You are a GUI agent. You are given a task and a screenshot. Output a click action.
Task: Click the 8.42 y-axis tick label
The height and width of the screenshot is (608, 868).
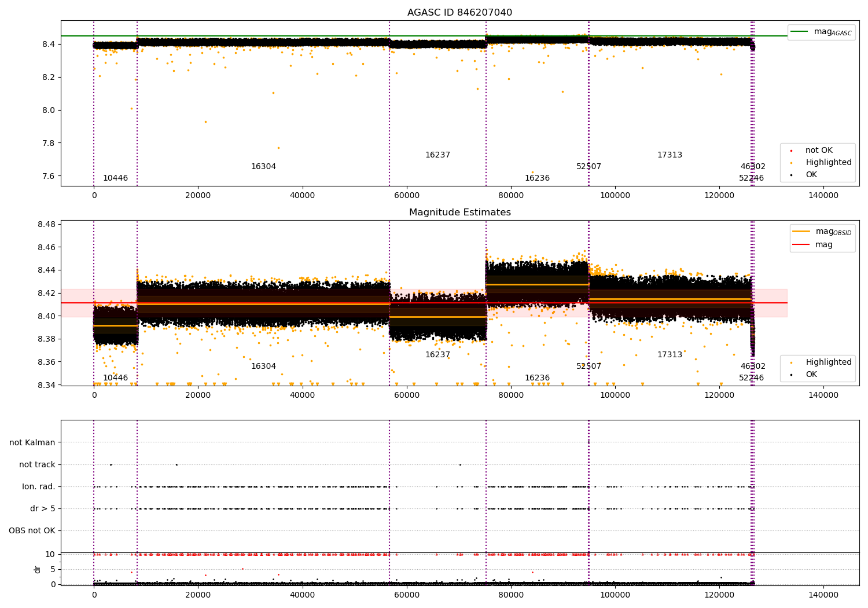pos(46,293)
